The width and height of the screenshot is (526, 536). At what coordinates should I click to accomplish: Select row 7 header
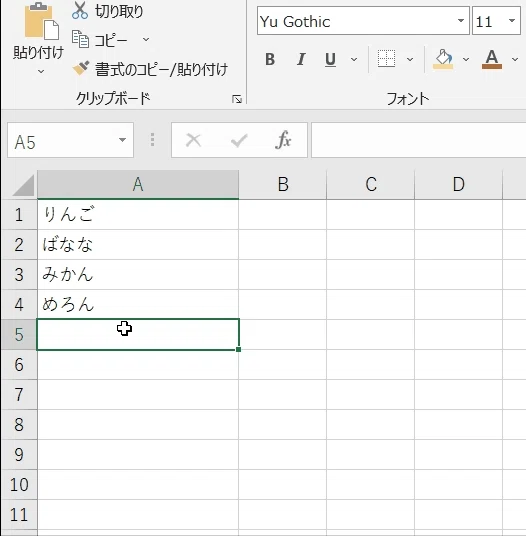19,394
